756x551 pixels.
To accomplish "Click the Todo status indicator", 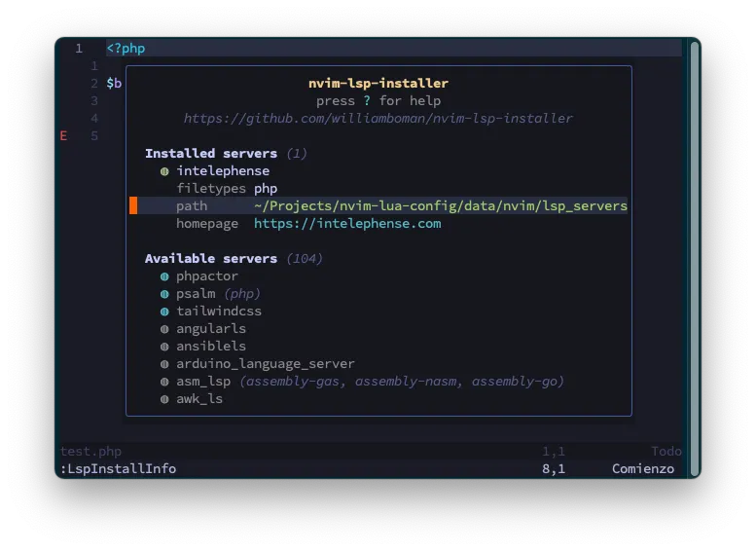I will (666, 451).
